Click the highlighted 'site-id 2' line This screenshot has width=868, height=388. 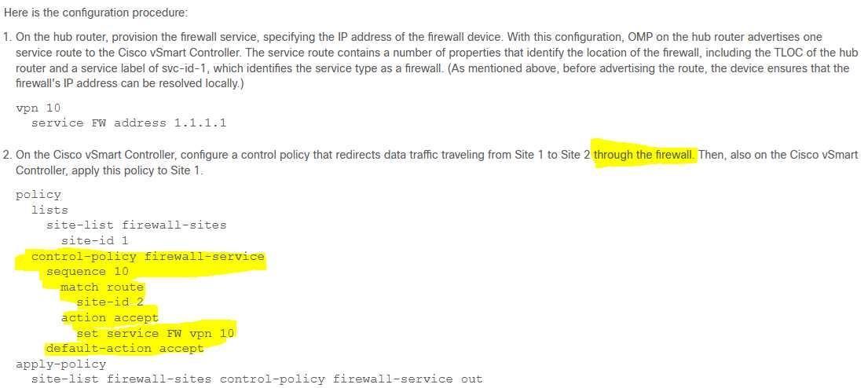tap(110, 302)
